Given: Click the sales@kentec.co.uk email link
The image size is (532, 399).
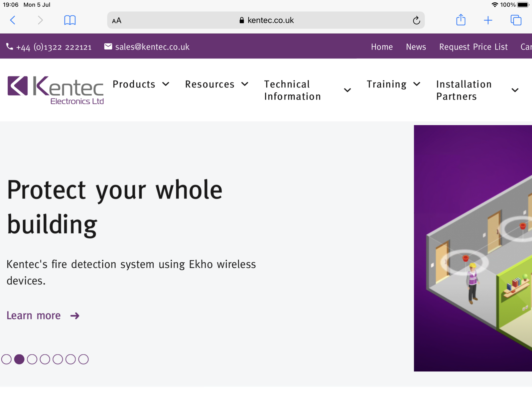Looking at the screenshot, I should click(x=152, y=47).
